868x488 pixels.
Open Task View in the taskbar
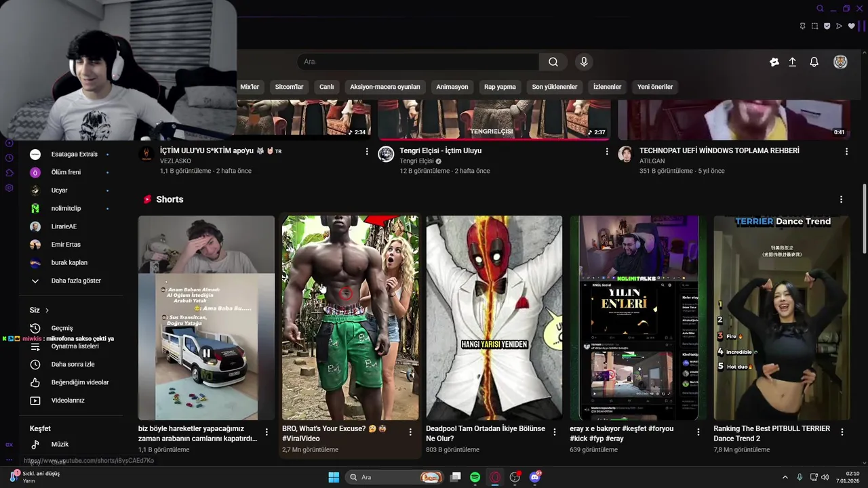tap(456, 477)
